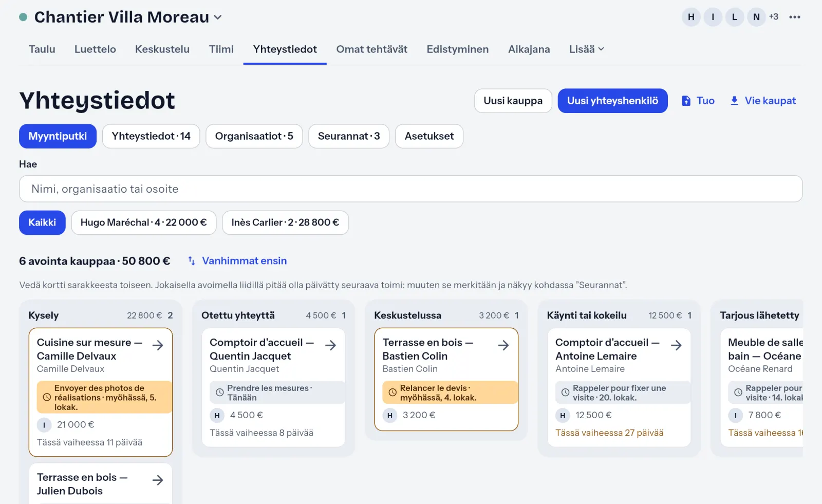Click the 6 avointa kauppaa summary text

click(95, 261)
